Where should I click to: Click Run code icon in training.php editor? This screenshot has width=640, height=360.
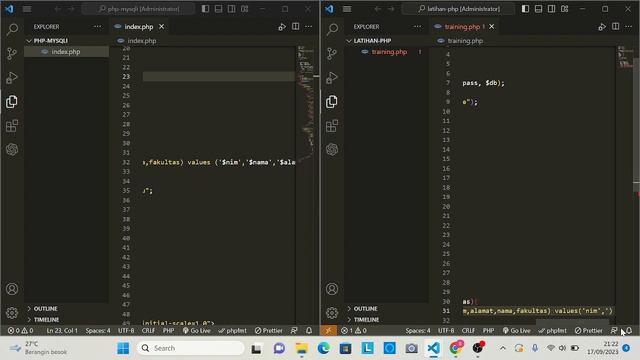click(x=602, y=27)
